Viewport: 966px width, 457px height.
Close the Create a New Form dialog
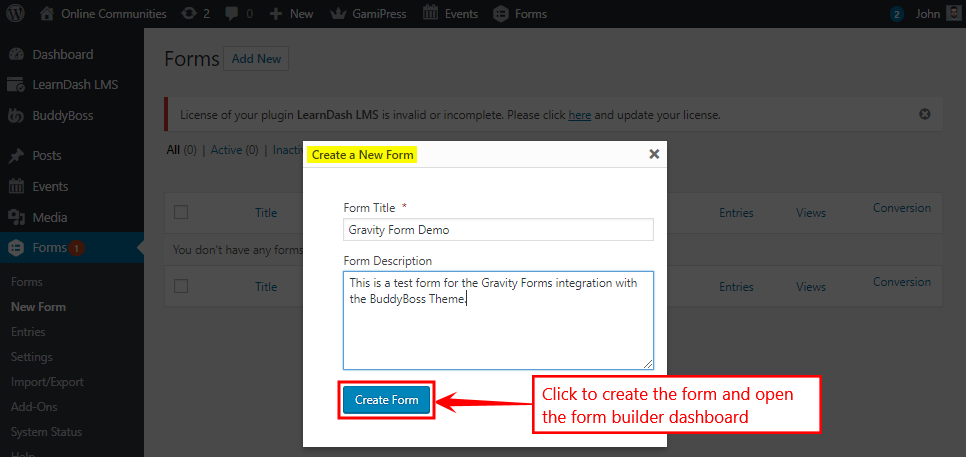pos(654,154)
